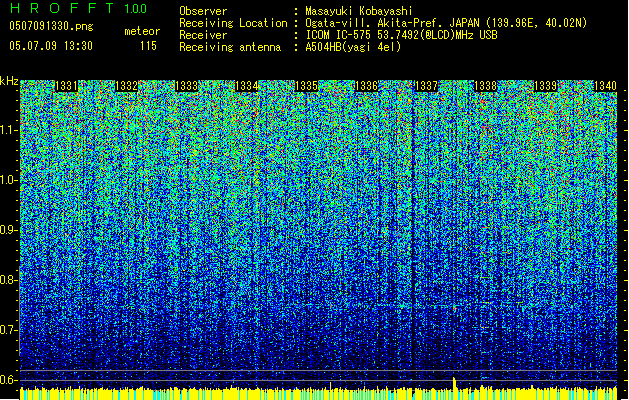Click the 1333 time marker
This screenshot has width=629, height=400.
187,86
